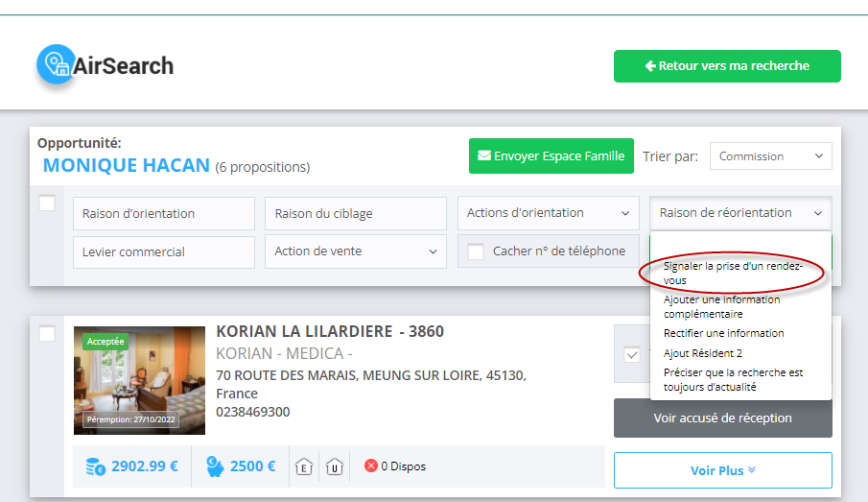This screenshot has width=868, height=502.
Task: Click the house icon labeled U
Action: (335, 466)
